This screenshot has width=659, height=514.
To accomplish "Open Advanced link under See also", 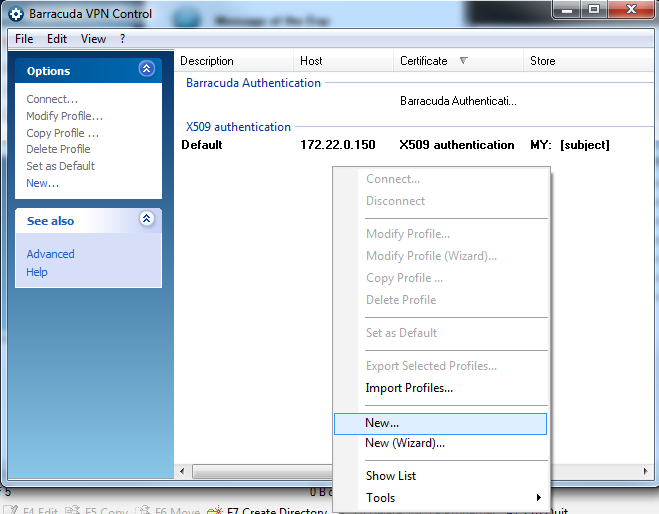I will (x=50, y=254).
